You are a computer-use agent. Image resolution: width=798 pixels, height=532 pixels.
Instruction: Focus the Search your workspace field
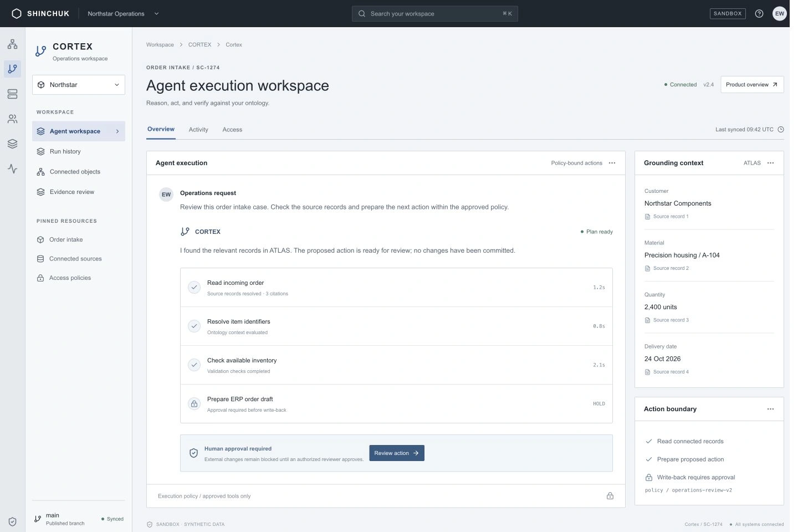(435, 14)
